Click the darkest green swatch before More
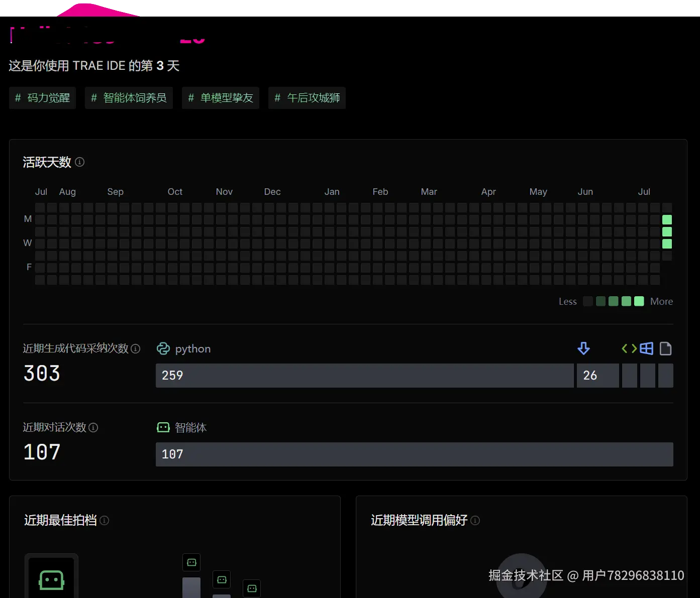700x598 pixels. (639, 301)
